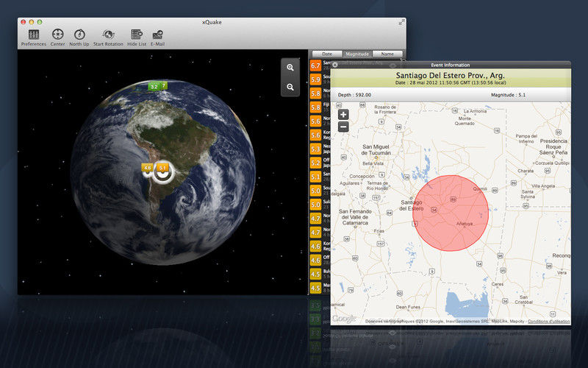The image size is (588, 368).
Task: Click the Santiago Del Estero Prov., Arg. title
Action: (x=451, y=75)
